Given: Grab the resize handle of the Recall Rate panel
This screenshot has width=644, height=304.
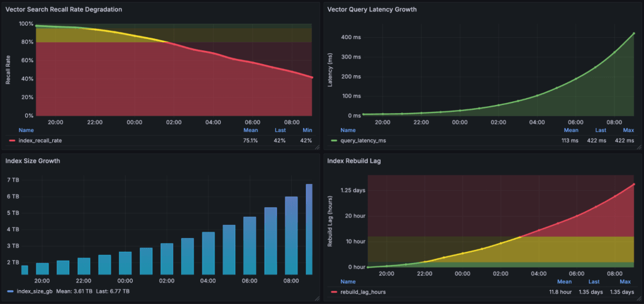Looking at the screenshot, I should click(317, 147).
